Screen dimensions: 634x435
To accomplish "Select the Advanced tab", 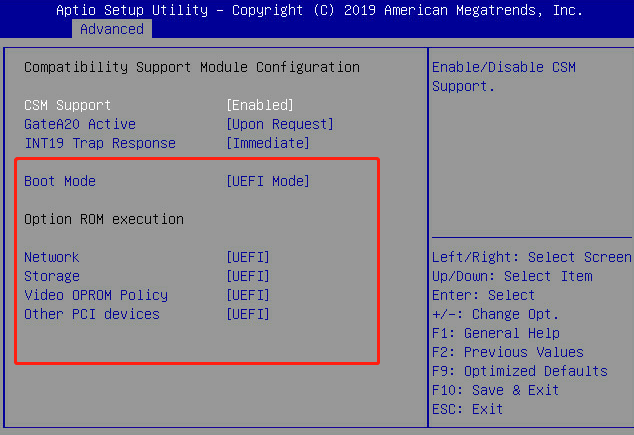I will point(111,29).
